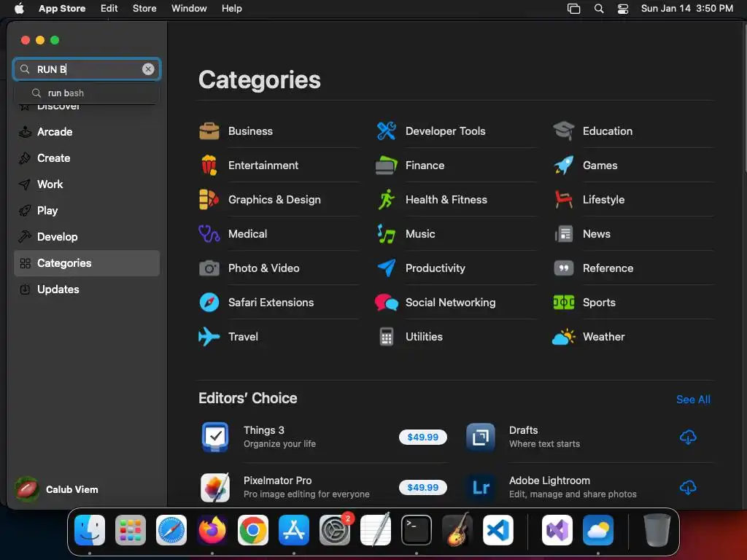Open the Help menu
This screenshot has width=747, height=560.
(x=231, y=8)
